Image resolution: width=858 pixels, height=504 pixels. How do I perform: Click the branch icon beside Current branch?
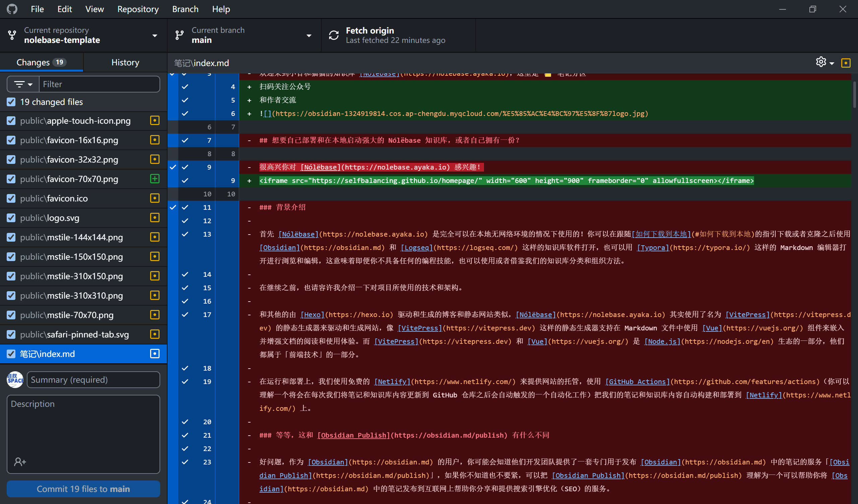179,35
